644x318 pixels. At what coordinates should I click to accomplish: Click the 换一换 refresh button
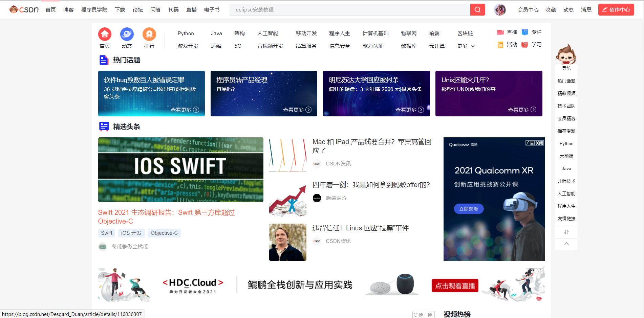coord(424,315)
